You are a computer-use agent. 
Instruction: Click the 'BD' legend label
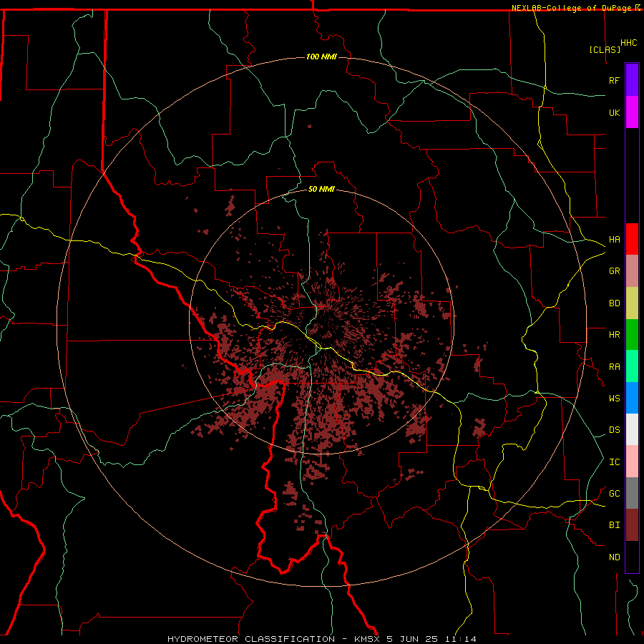click(614, 303)
